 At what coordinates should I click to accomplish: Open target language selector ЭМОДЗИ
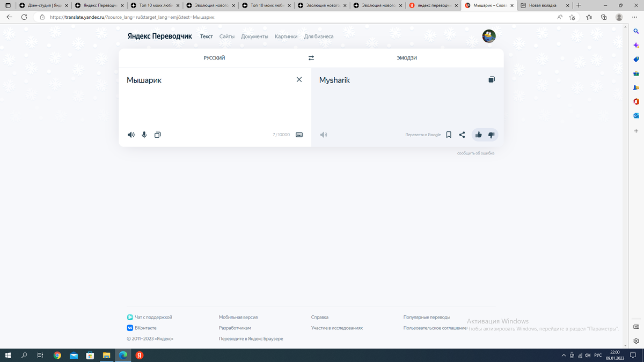pos(407,58)
